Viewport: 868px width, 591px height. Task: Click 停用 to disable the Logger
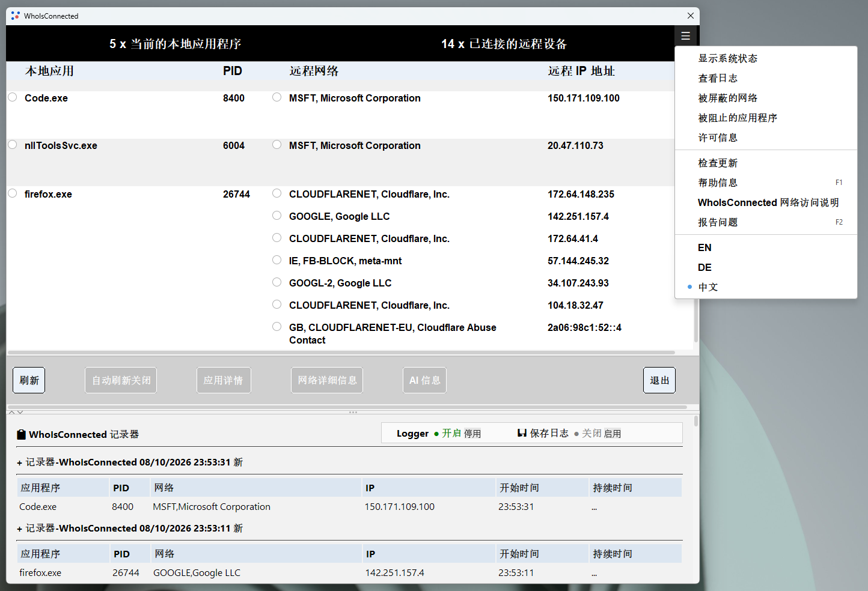pyautogui.click(x=472, y=434)
